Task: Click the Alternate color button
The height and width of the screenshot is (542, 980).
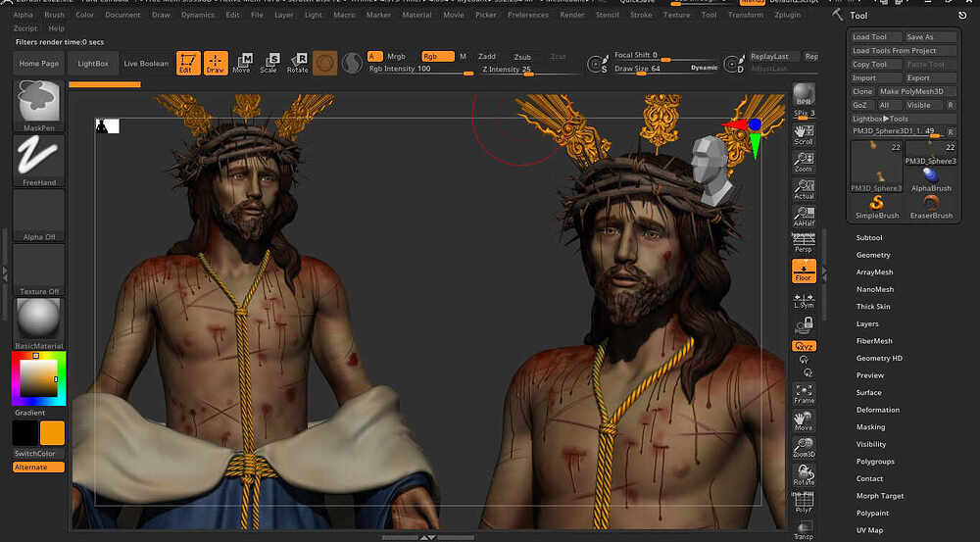Action: (39, 467)
